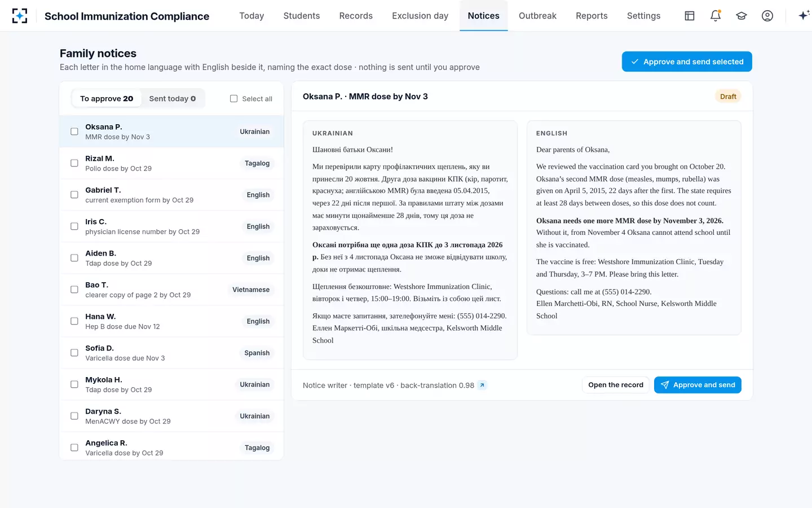Select Iris C. physician license notice
This screenshot has width=812, height=508.
(171, 226)
